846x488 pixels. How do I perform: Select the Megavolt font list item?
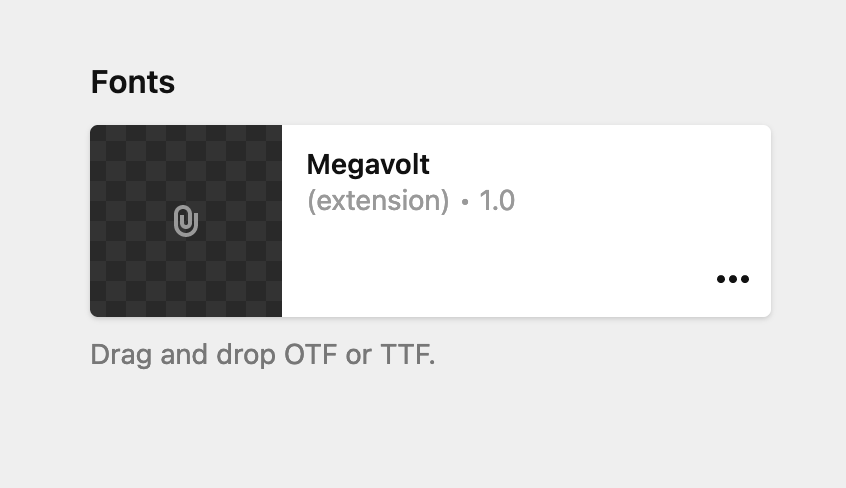point(431,221)
